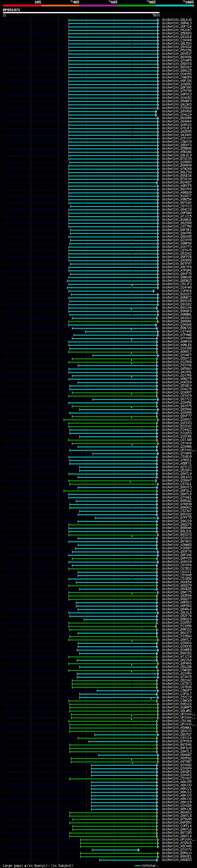Select label UniRef100_Q8L5G0
The height and width of the screenshot is (868, 197).
click(177, 43)
